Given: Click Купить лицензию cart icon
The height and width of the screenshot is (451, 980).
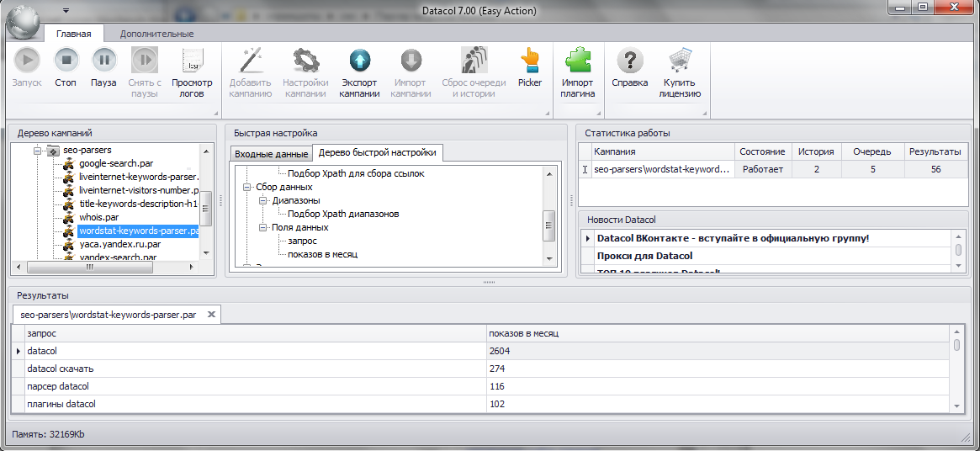Looking at the screenshot, I should [x=680, y=61].
